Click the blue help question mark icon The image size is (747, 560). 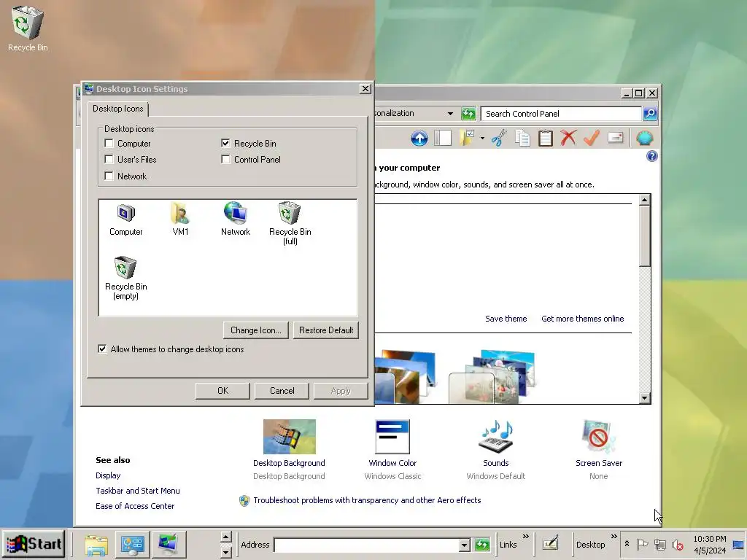click(x=651, y=156)
